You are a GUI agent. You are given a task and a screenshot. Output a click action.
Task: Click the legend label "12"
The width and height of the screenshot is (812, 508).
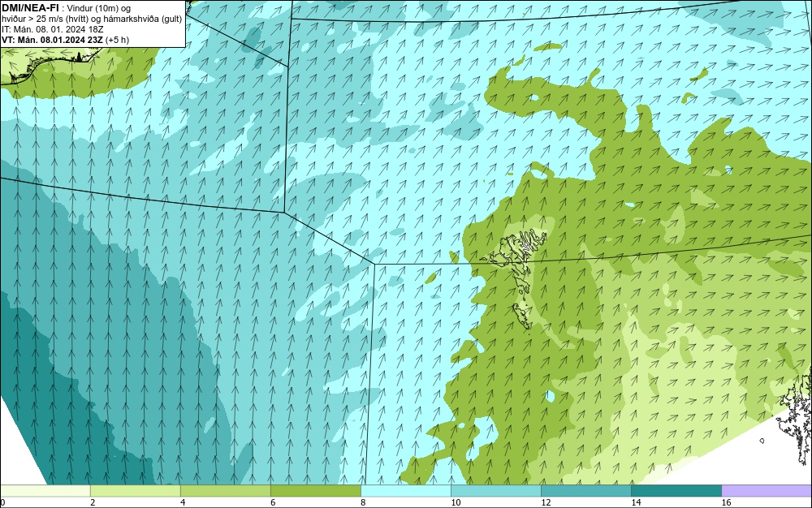546,502
